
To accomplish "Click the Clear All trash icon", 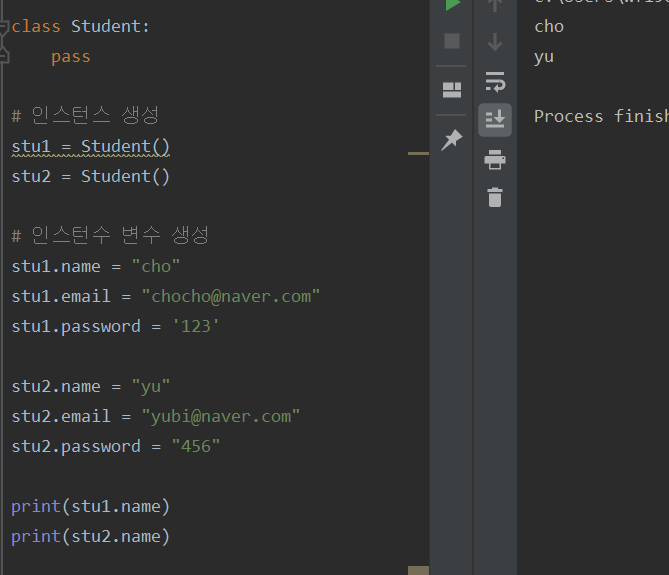I will tap(495, 197).
